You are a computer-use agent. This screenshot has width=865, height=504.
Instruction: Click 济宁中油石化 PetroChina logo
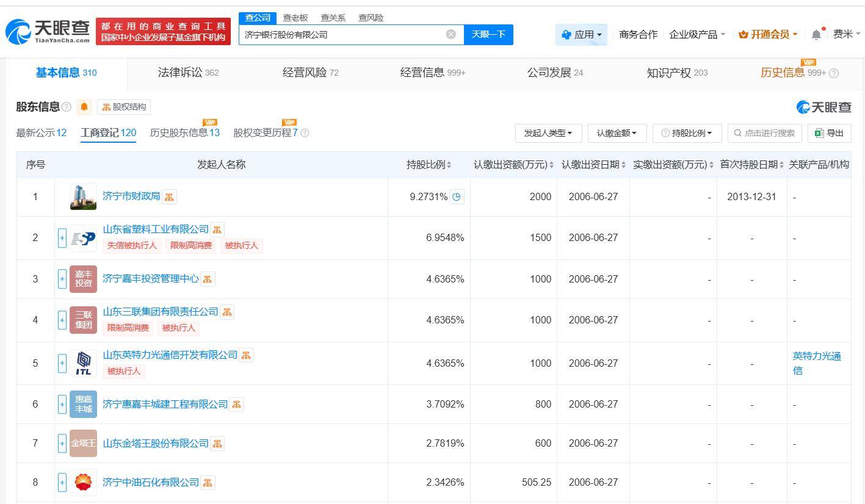click(x=83, y=483)
